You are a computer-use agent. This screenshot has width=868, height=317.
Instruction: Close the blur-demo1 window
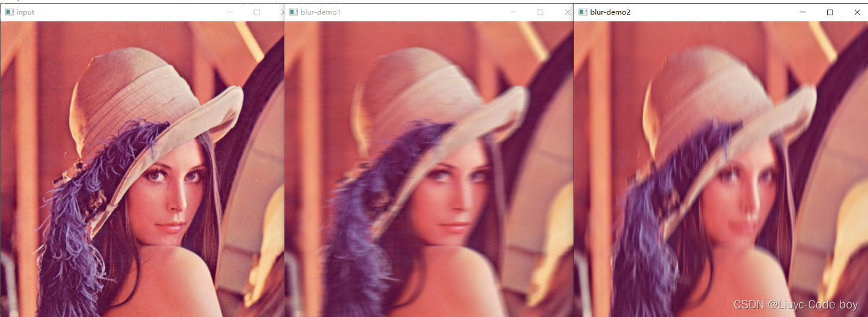[x=568, y=12]
